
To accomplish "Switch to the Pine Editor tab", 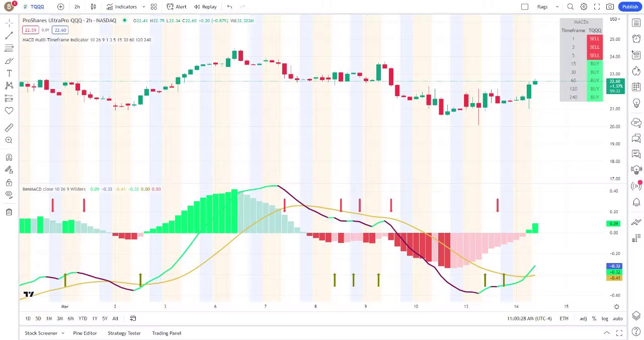I will [85, 333].
